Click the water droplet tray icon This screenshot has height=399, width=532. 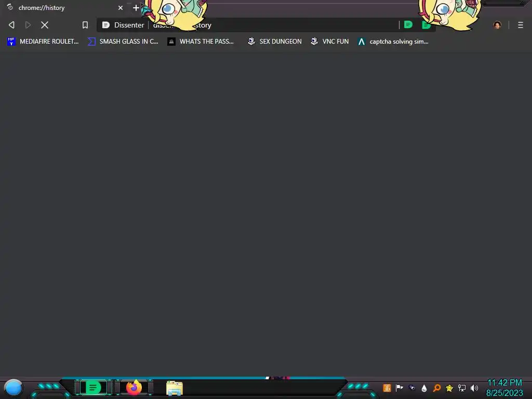click(424, 388)
